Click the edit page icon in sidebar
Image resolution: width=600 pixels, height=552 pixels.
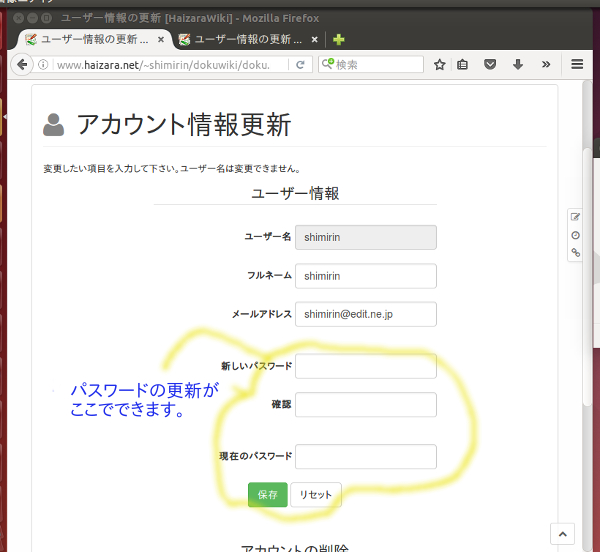coord(575,217)
